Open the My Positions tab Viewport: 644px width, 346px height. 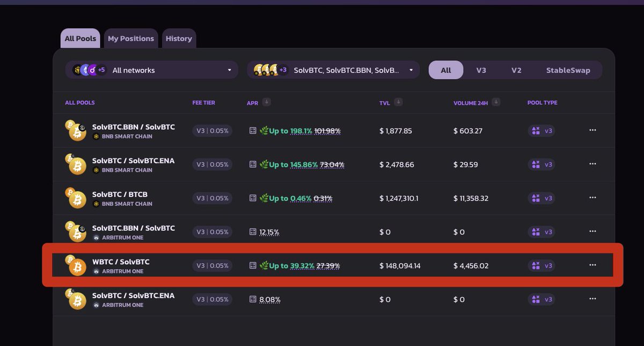pos(131,39)
